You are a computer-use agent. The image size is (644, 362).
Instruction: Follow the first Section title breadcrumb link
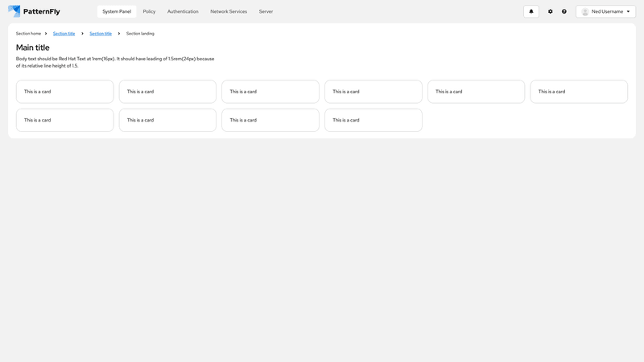tap(64, 34)
